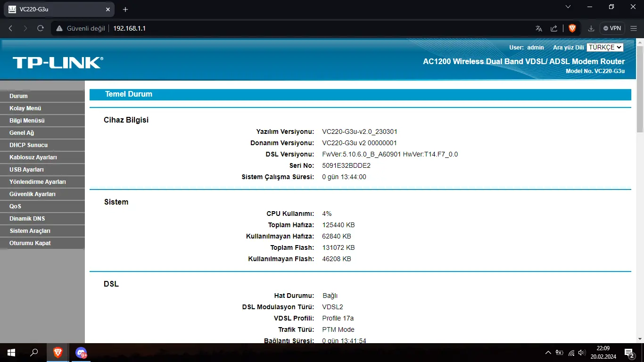644x362 pixels.
Task: Click the PTM Mode value
Action: click(339, 329)
